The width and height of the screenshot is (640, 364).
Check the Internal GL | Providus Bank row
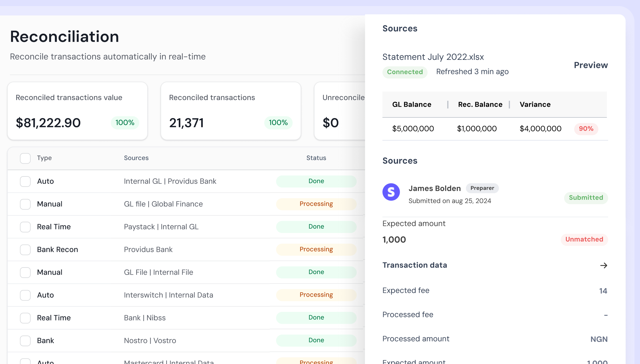click(25, 181)
